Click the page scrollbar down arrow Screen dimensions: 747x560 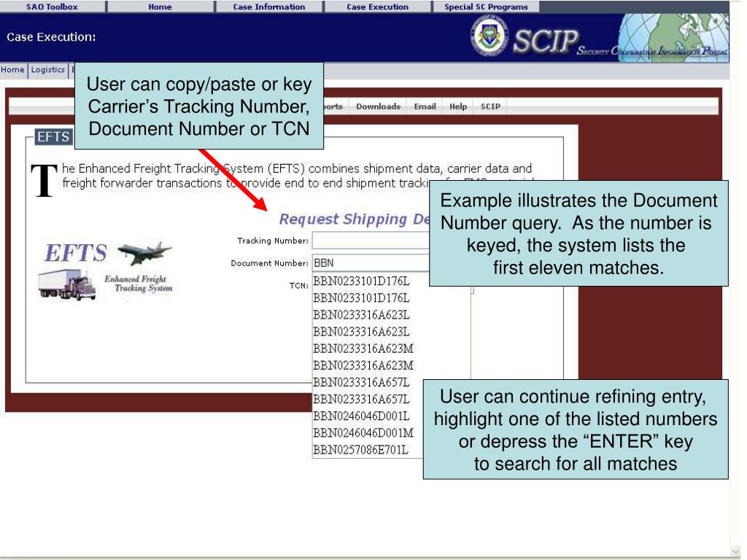click(735, 551)
